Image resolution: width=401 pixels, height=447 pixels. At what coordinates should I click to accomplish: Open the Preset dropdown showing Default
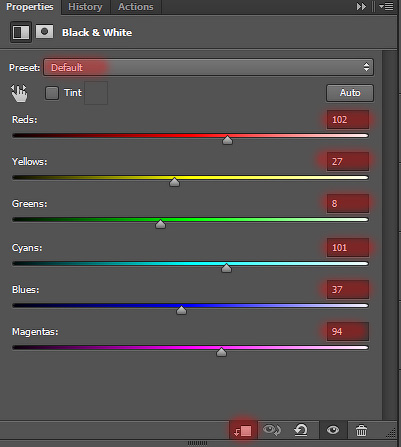click(208, 67)
